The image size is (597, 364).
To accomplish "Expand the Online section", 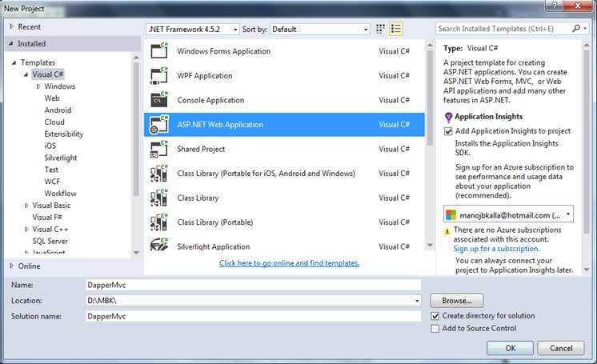I will pos(11,266).
